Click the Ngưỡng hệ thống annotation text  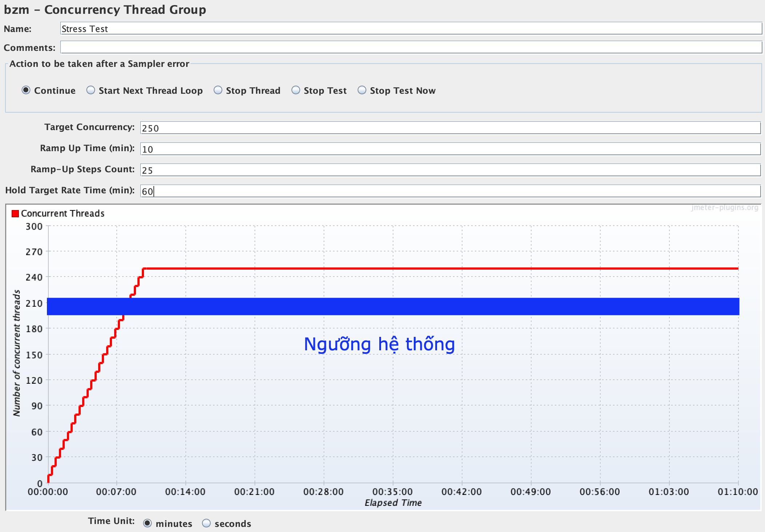tap(379, 344)
